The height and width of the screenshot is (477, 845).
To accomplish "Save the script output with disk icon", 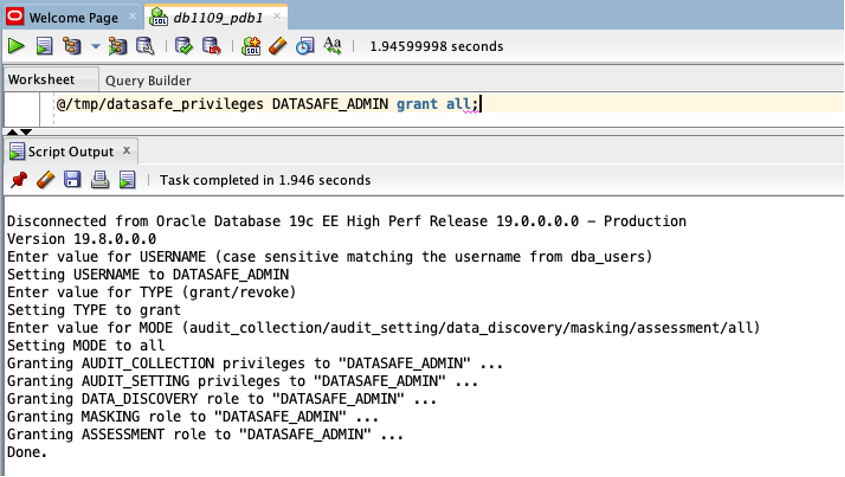I will click(x=72, y=180).
